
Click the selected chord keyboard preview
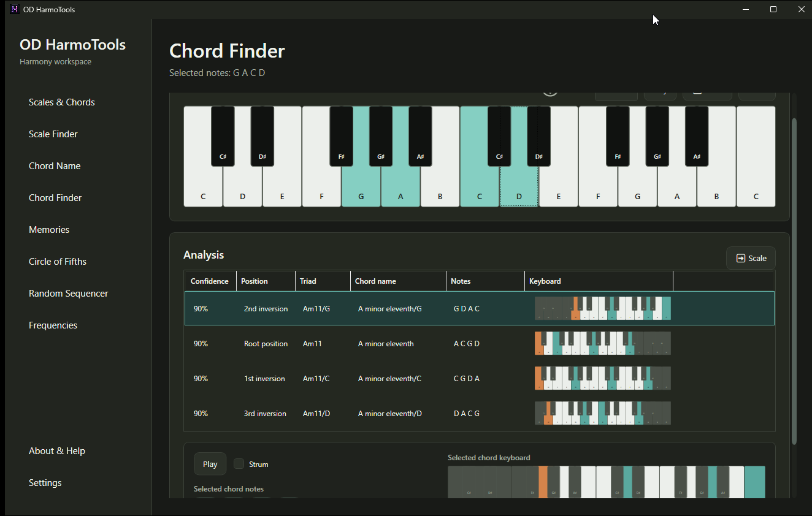point(607,482)
